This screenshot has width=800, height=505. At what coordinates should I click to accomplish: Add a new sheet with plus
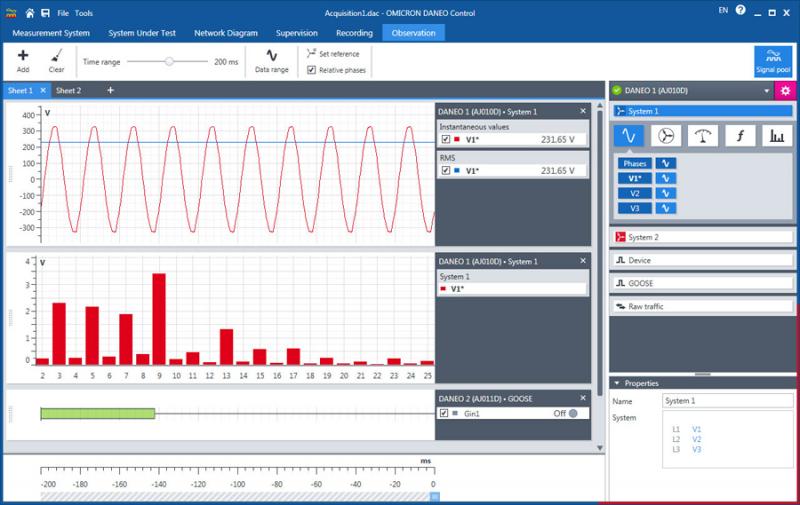110,90
